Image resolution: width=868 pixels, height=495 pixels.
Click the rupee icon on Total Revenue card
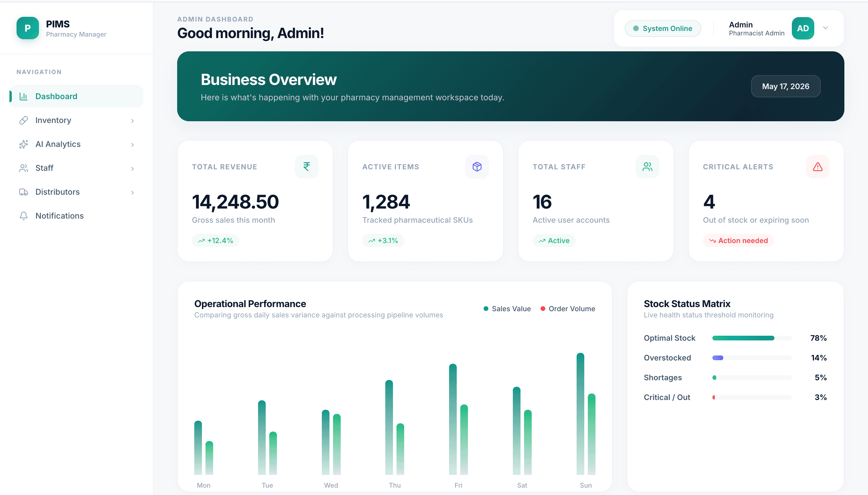pos(306,167)
